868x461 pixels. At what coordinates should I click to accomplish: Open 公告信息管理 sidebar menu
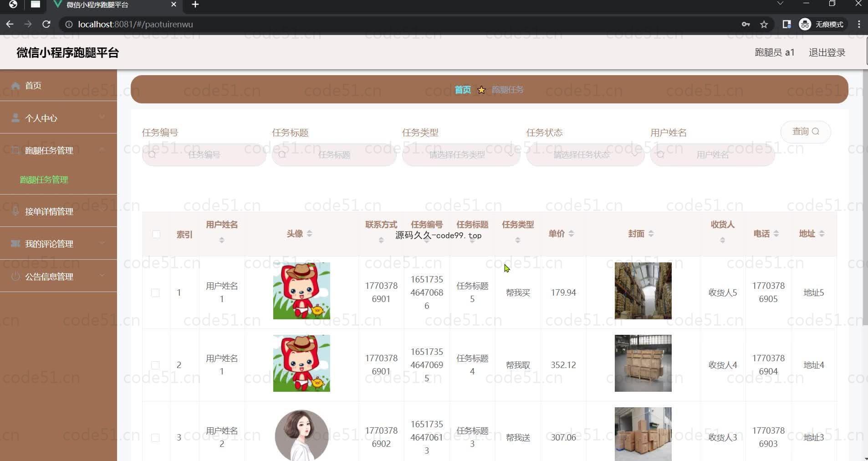[58, 276]
